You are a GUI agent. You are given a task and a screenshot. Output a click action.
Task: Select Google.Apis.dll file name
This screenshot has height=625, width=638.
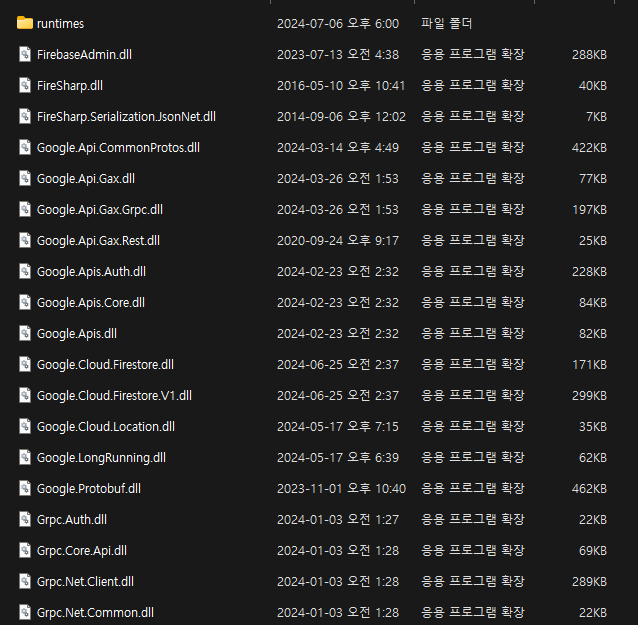[x=76, y=334]
